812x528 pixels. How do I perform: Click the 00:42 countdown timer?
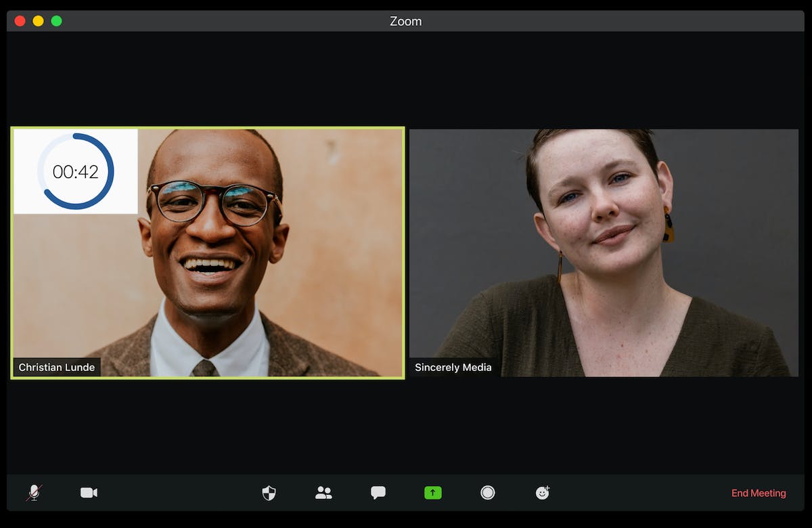pos(76,172)
